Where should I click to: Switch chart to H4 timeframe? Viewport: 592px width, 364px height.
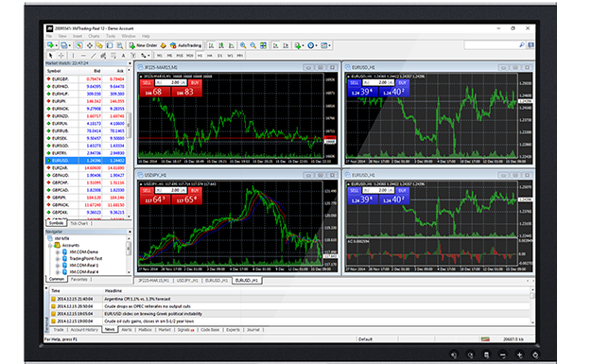coord(210,56)
